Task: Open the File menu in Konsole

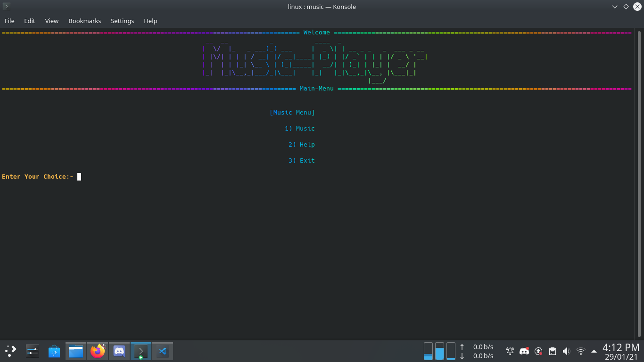Action: tap(9, 21)
